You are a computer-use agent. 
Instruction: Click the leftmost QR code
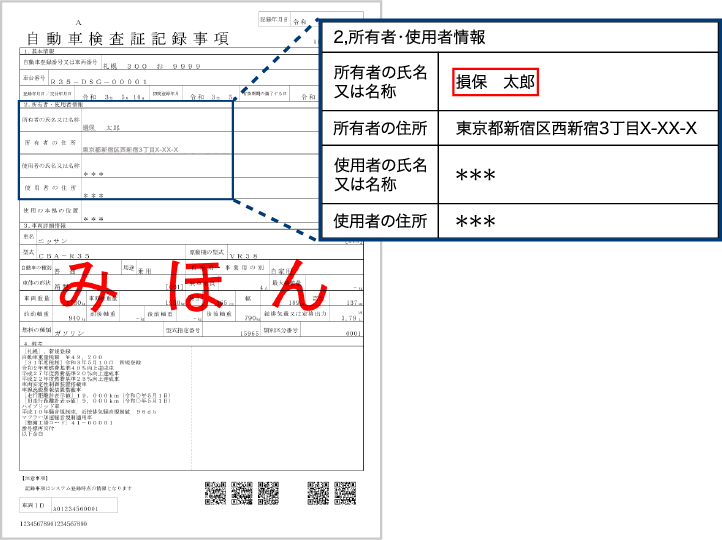(x=215, y=493)
